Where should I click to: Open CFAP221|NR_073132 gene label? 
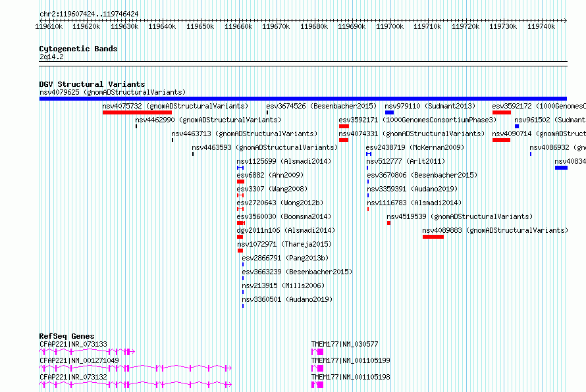click(73, 377)
